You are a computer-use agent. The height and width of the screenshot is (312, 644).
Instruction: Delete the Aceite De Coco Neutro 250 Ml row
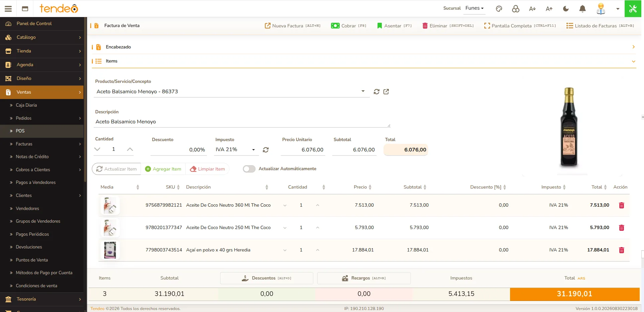click(622, 228)
